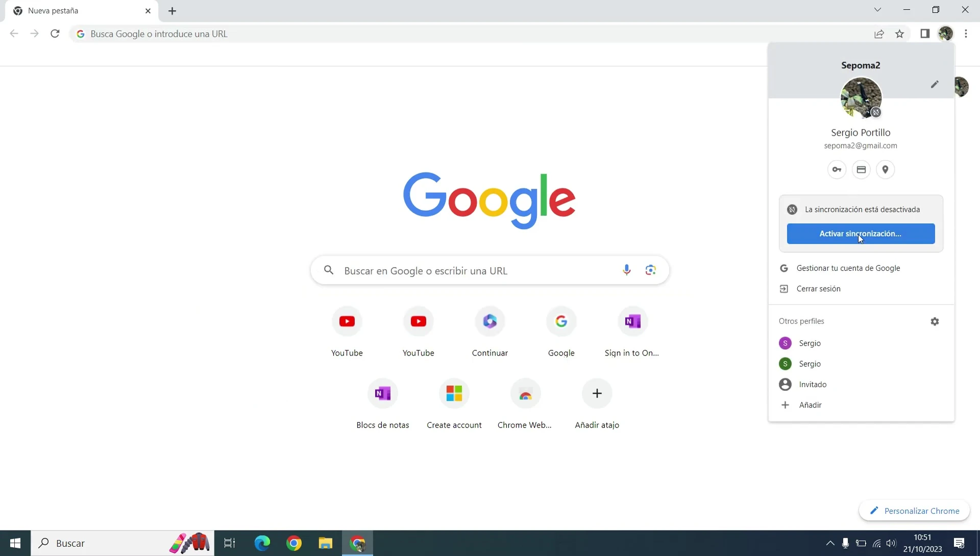Choose Cerrar sesión in profile menu
This screenshot has width=980, height=556.
[x=861, y=289]
